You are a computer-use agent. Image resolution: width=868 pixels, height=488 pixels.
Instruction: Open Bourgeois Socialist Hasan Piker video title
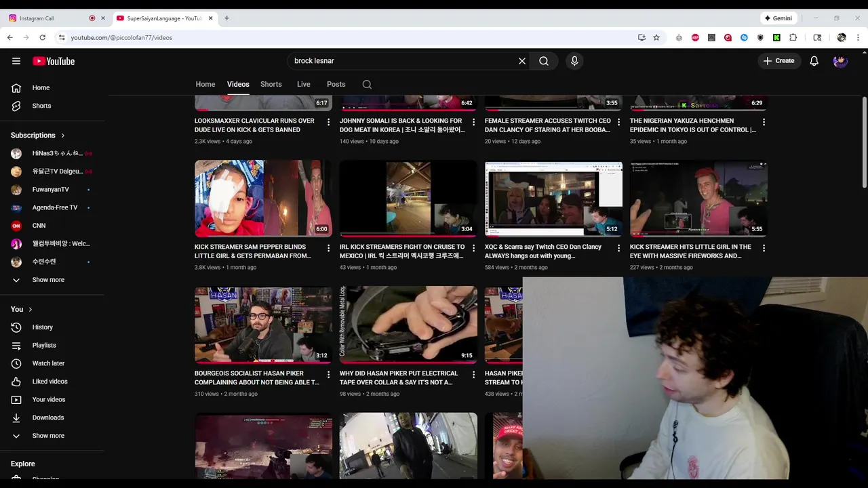coord(257,378)
